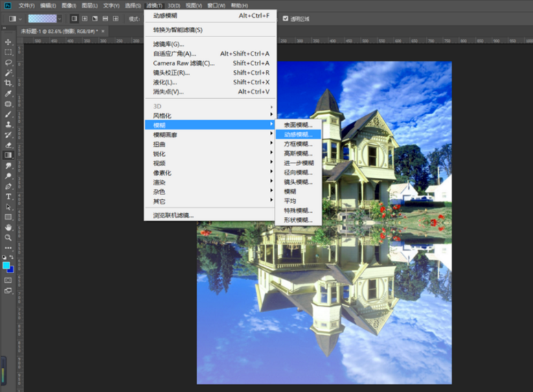This screenshot has height=392, width=533.
Task: Select the Crop tool
Action: 8,83
